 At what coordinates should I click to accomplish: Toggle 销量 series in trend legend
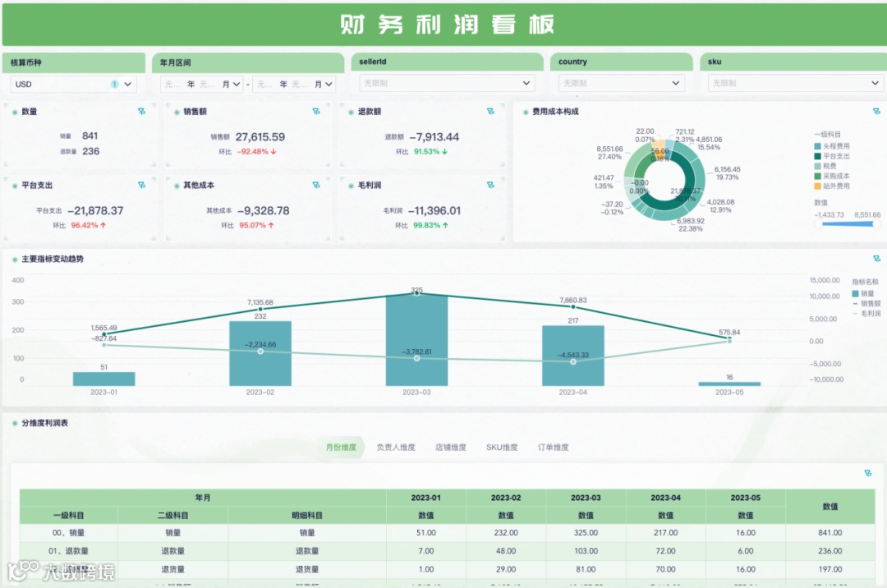[863, 293]
